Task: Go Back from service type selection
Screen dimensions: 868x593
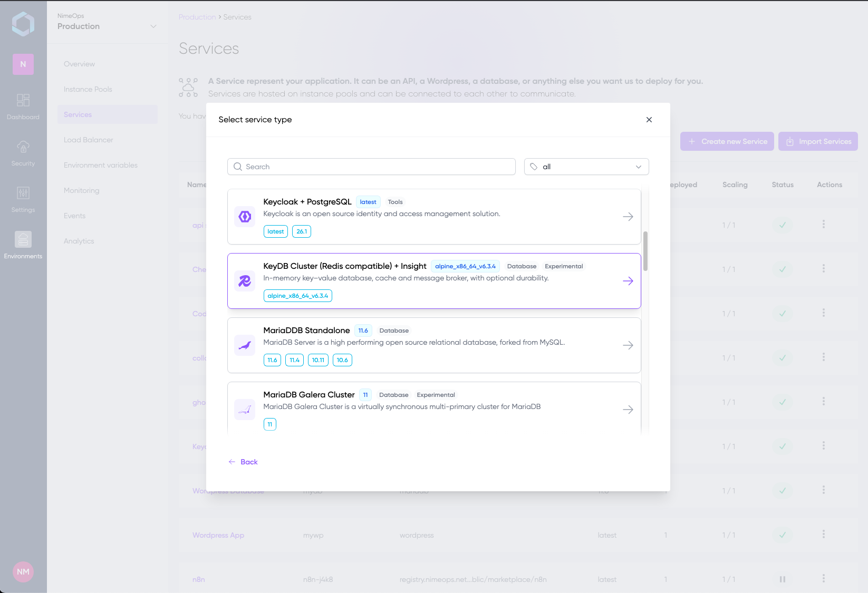Action: pos(243,462)
